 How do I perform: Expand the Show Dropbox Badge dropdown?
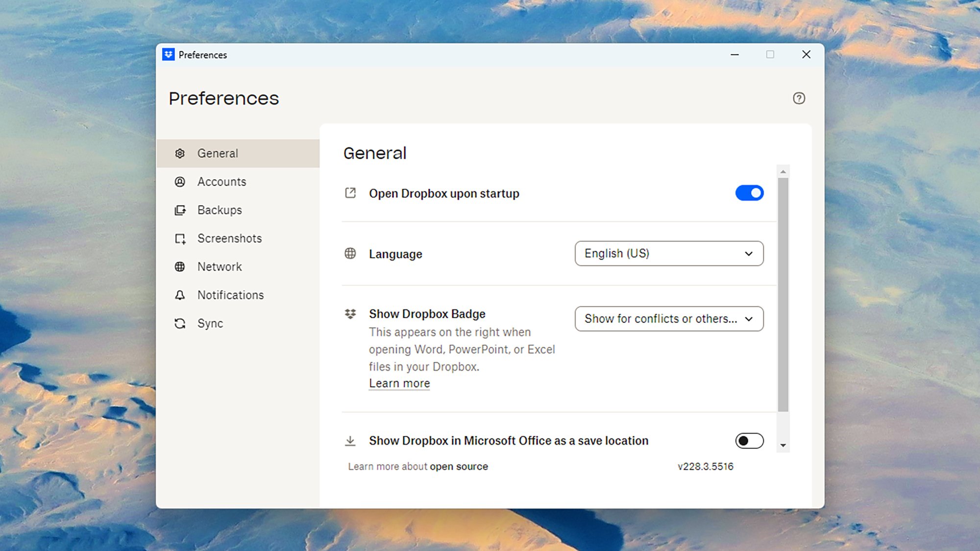(x=668, y=319)
